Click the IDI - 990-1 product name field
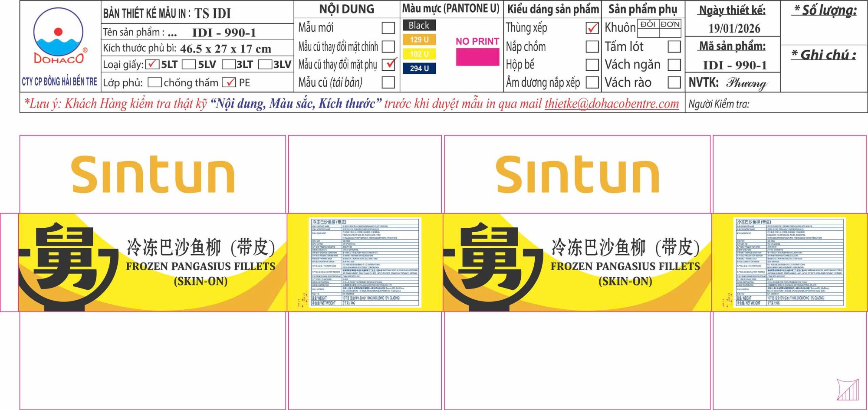 [x=224, y=33]
